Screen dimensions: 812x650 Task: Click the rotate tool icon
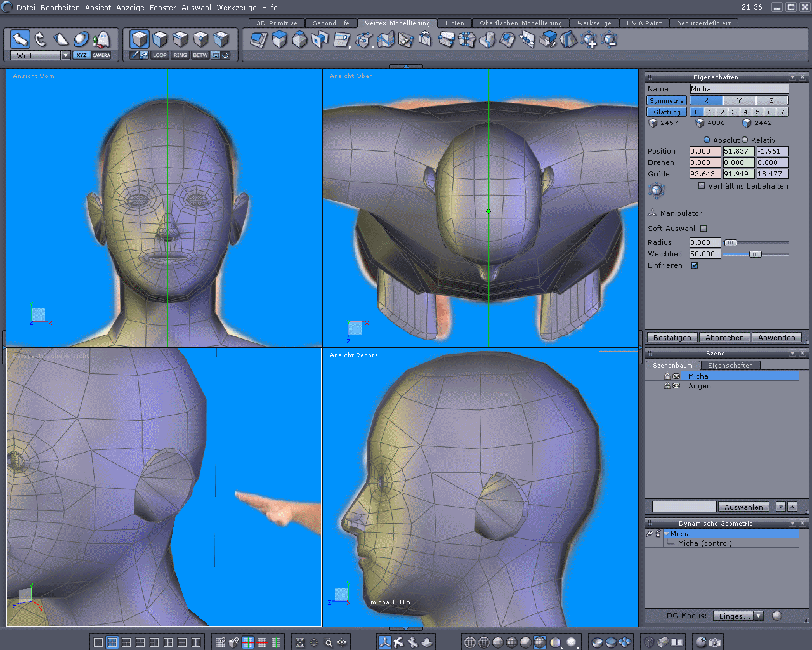click(x=41, y=39)
